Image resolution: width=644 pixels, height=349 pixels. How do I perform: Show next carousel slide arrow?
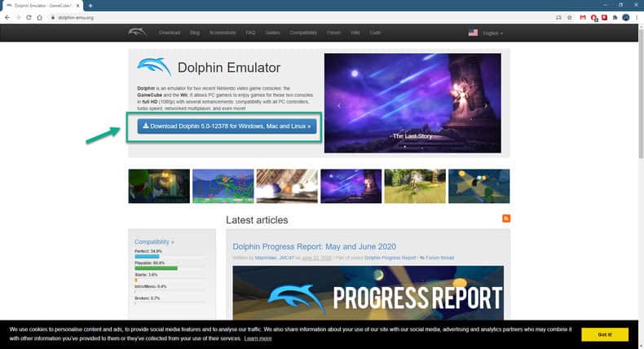coord(486,106)
